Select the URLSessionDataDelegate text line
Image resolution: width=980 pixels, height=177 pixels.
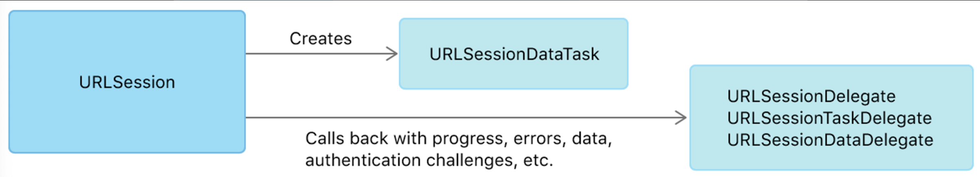pyautogui.click(x=830, y=140)
